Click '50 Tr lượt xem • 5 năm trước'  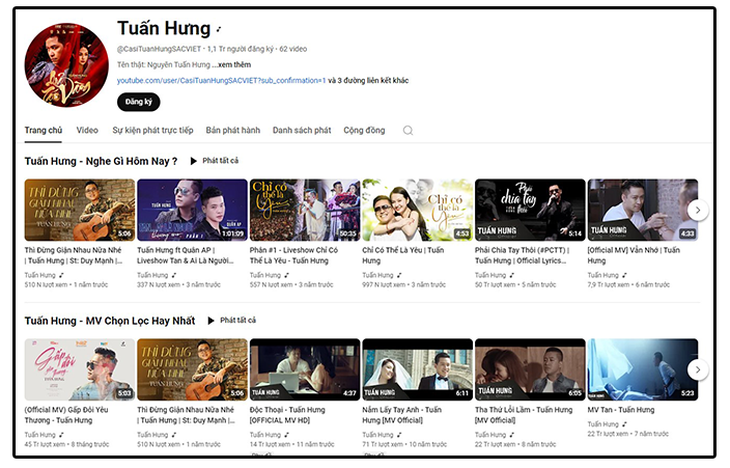(516, 285)
